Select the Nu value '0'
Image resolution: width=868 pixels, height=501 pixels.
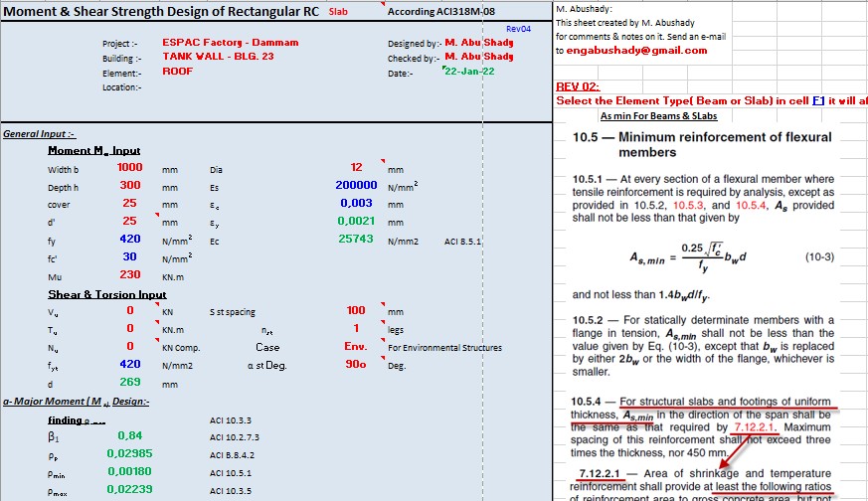coord(130,346)
